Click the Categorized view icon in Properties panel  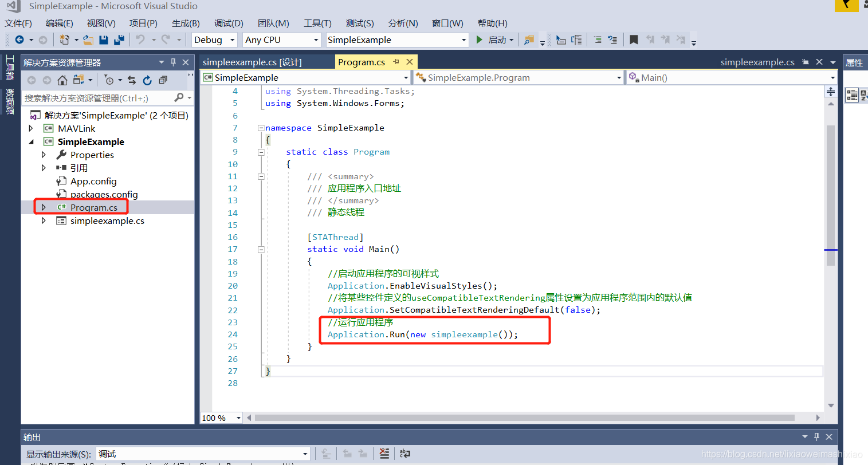pyautogui.click(x=852, y=95)
